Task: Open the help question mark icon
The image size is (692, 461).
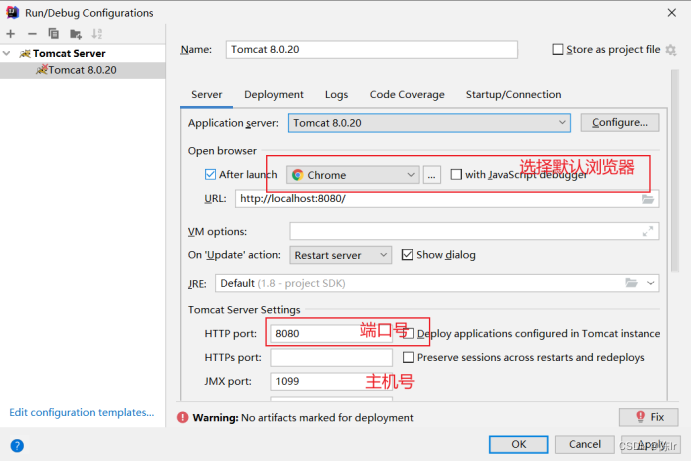Action: pyautogui.click(x=17, y=446)
